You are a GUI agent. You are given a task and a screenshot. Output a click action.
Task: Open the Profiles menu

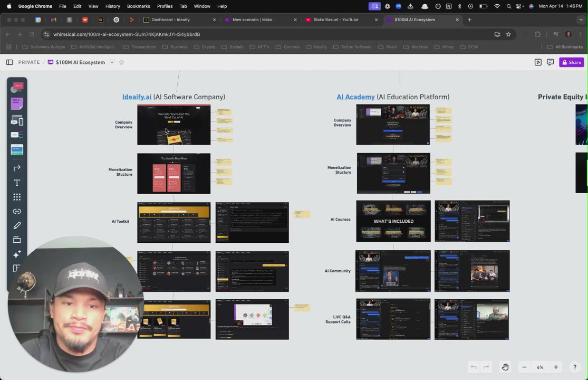(x=165, y=6)
